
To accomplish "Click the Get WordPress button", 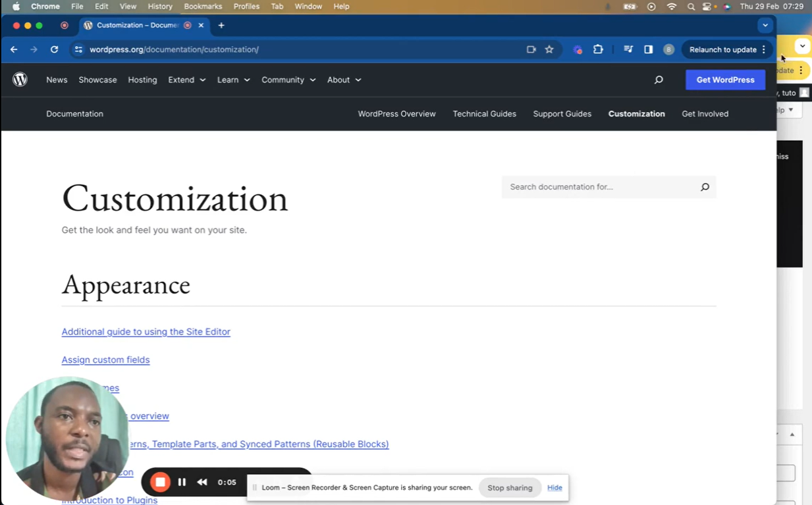I will pyautogui.click(x=725, y=80).
